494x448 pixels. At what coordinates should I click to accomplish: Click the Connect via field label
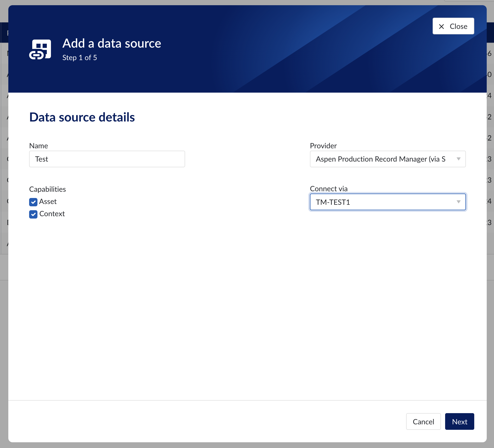pyautogui.click(x=329, y=189)
